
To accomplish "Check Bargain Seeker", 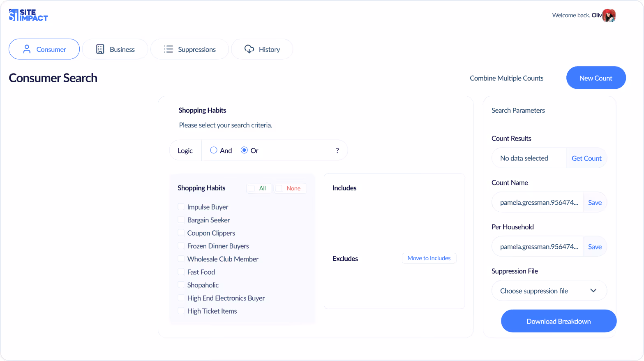I will (x=181, y=220).
